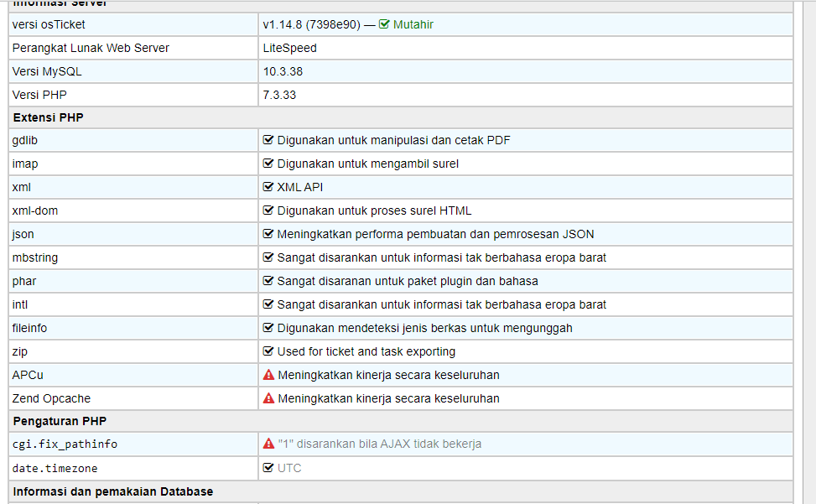This screenshot has height=504, width=816.
Task: Click the APCu red warning triangle icon
Action: tap(268, 375)
